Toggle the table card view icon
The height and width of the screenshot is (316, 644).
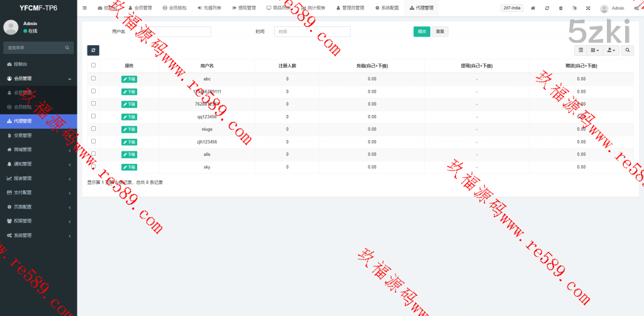[580, 50]
